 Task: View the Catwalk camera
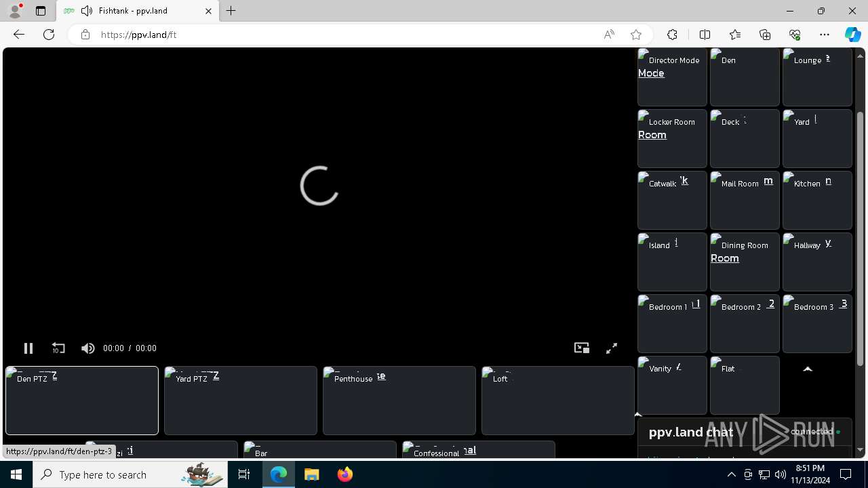pyautogui.click(x=672, y=200)
